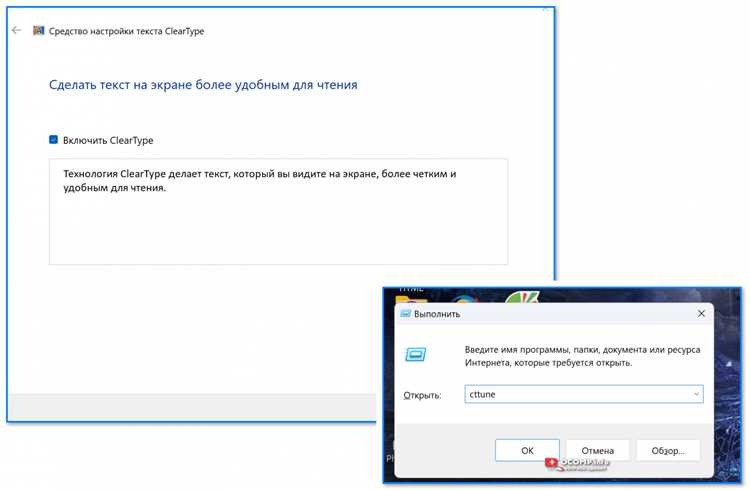The image size is (750, 490).
Task: Click the ClearType tuner app icon in title
Action: (x=38, y=31)
